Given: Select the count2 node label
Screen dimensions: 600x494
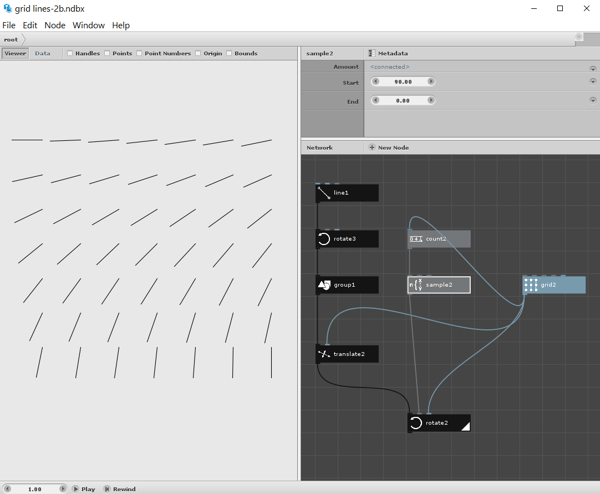Looking at the screenshot, I should click(x=436, y=239).
